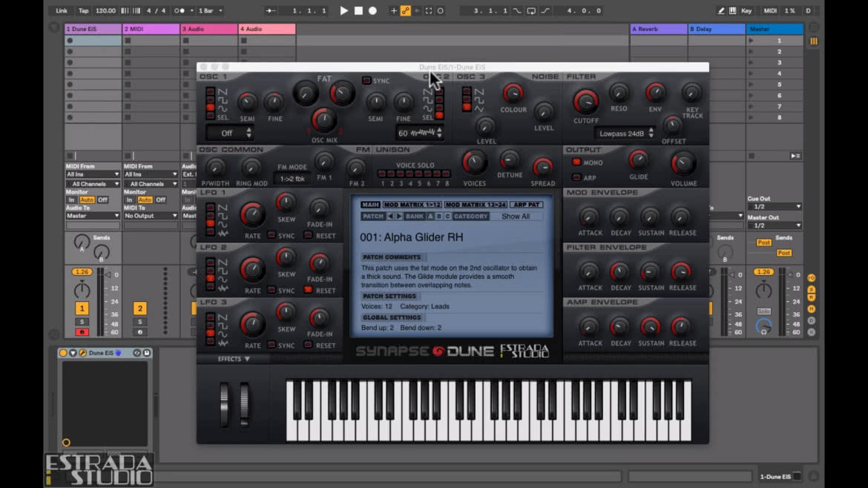Toggle the MONO output switch
This screenshot has width=868, height=488.
pyautogui.click(x=576, y=162)
